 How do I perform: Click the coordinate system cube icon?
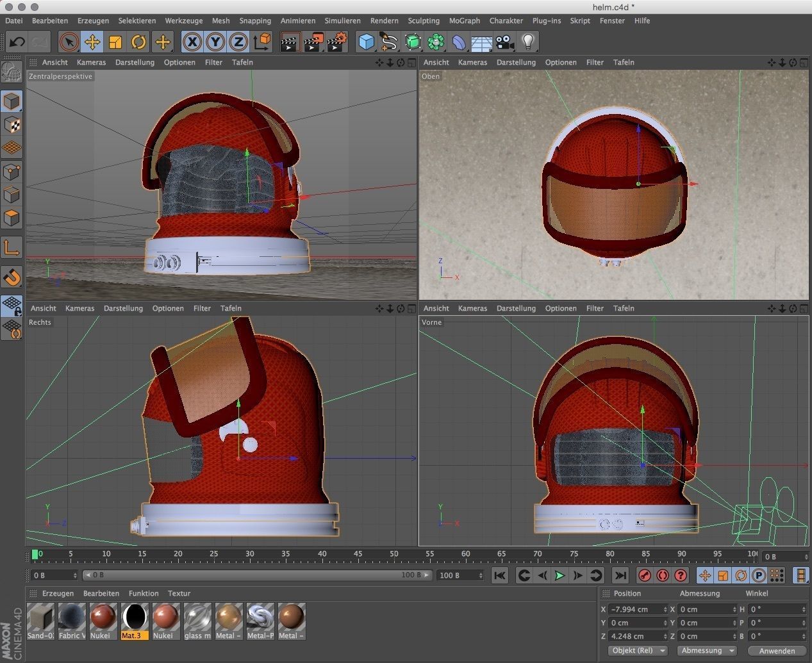tap(262, 42)
